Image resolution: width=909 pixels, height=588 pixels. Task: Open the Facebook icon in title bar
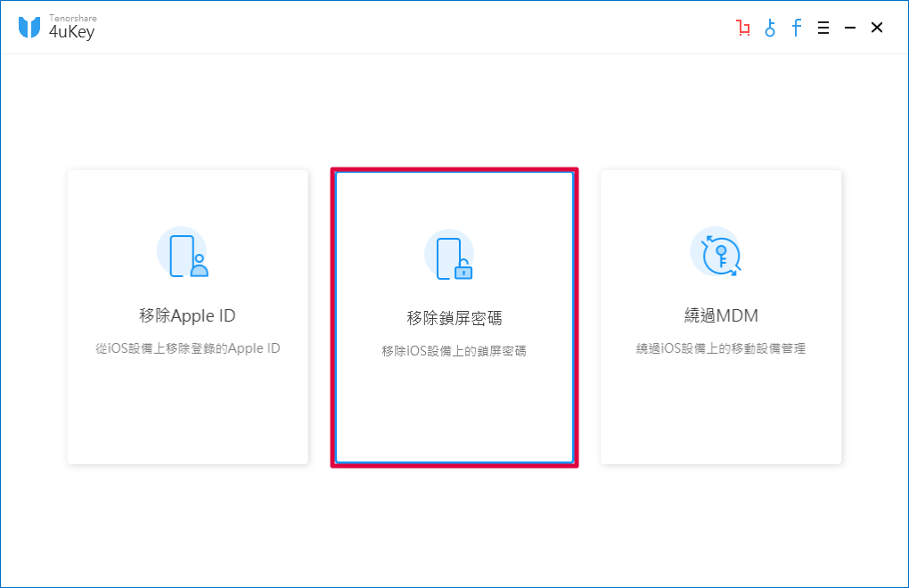[797, 28]
